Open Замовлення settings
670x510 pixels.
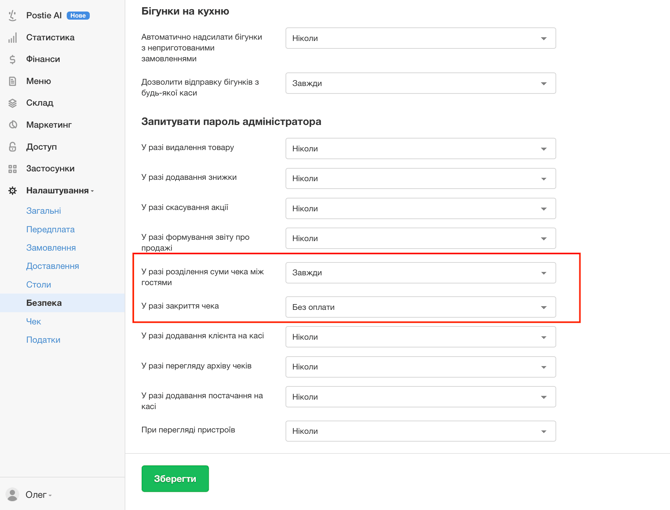[x=51, y=248]
